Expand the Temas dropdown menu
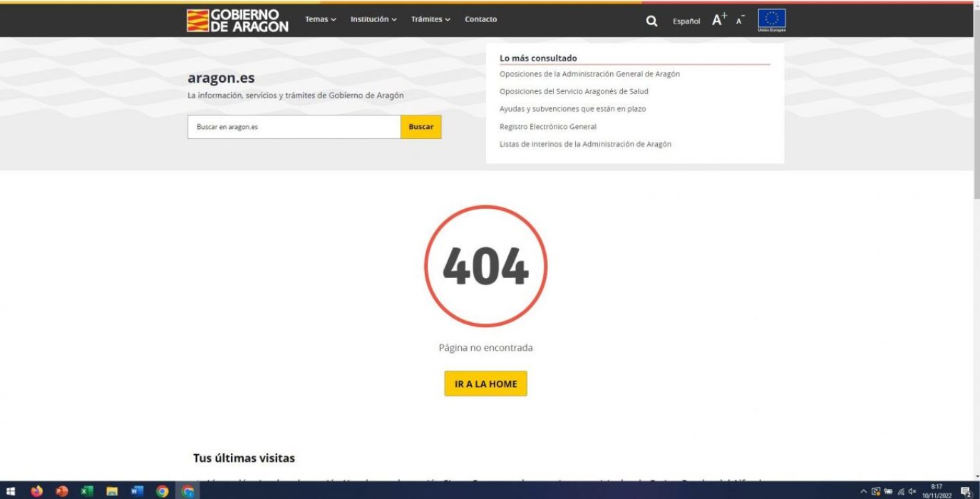 point(321,19)
